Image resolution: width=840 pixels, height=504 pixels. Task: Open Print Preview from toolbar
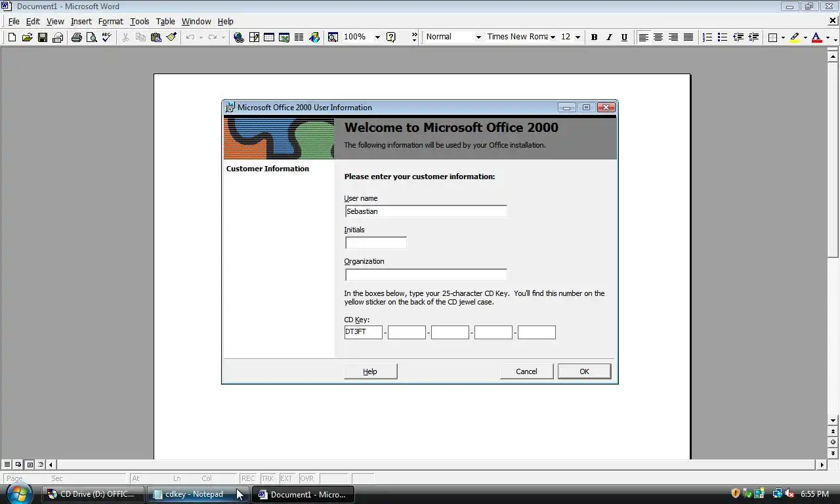[91, 37]
